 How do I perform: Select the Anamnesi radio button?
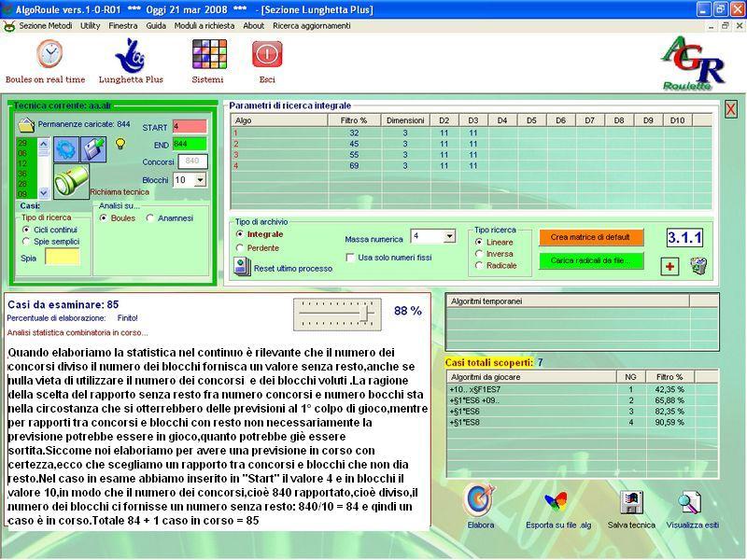coord(150,218)
